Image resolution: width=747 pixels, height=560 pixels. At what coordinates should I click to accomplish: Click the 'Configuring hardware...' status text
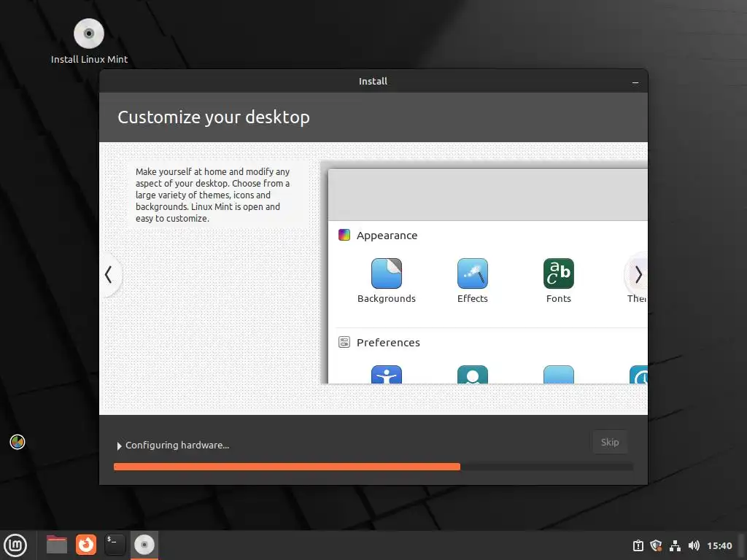177,446
